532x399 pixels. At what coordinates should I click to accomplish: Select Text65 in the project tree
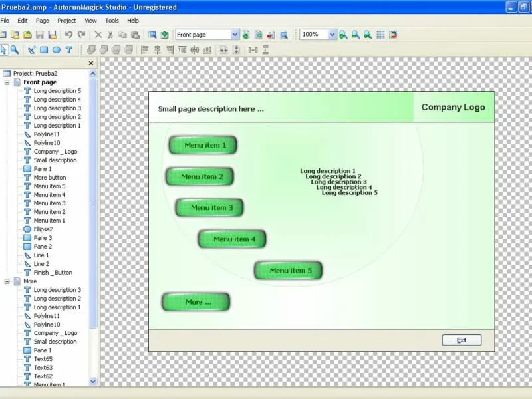coord(43,359)
